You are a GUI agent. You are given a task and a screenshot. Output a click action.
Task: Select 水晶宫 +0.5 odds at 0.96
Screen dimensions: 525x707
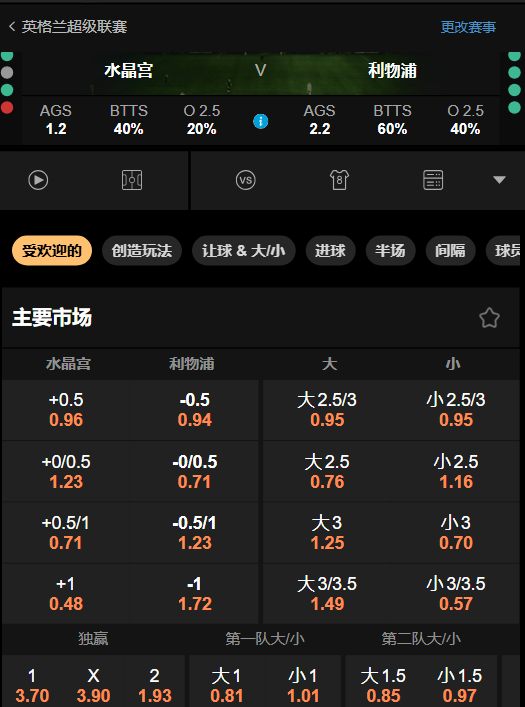66,410
